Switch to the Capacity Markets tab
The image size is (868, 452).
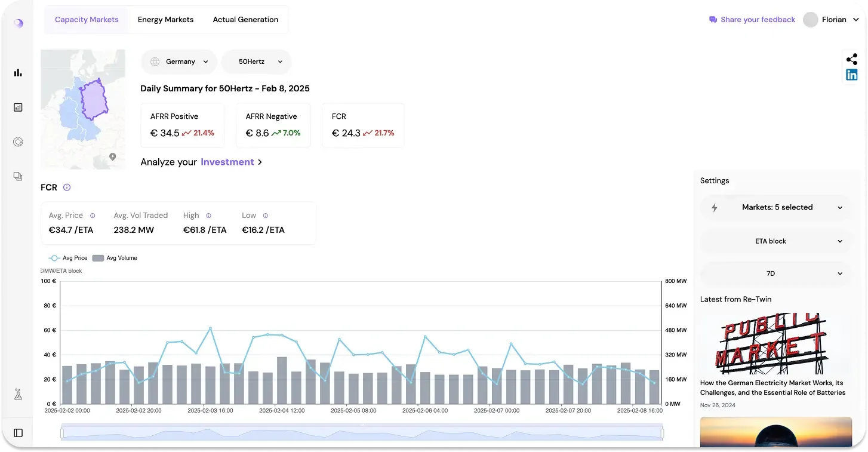(87, 20)
